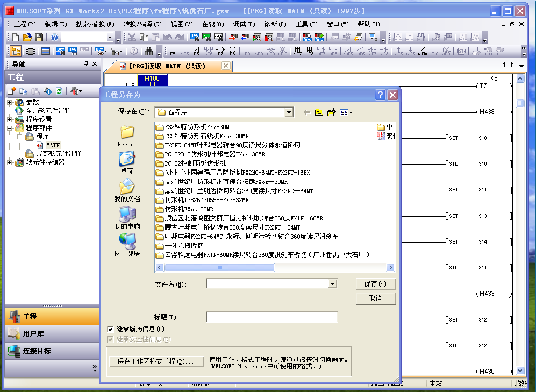Click the 保存 button

click(375, 284)
